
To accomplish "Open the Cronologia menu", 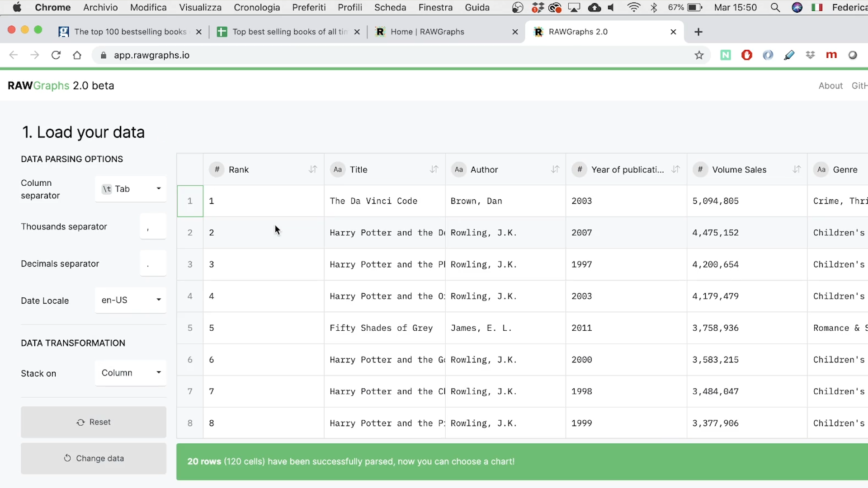I will pyautogui.click(x=256, y=7).
